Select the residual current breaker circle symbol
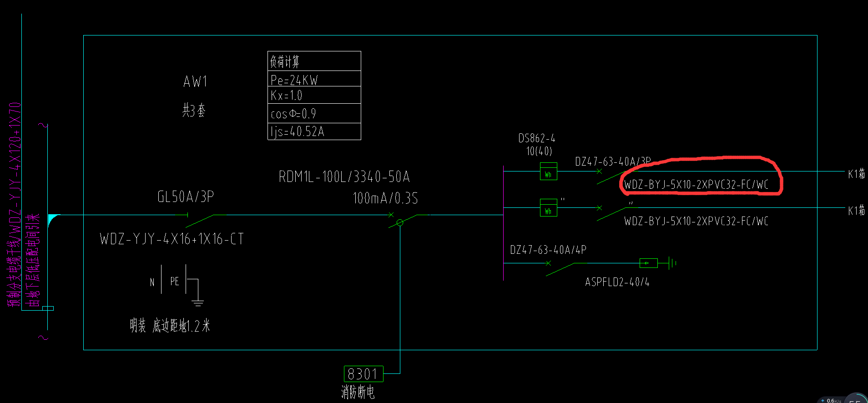 (400, 222)
